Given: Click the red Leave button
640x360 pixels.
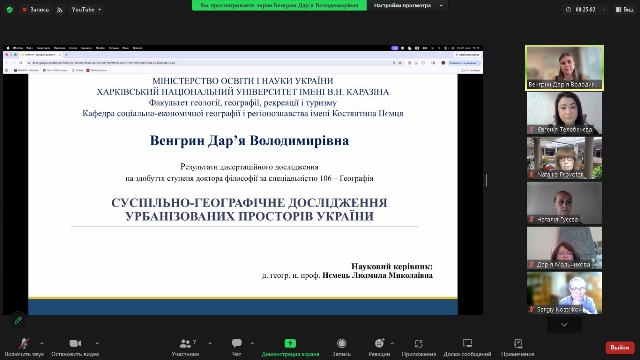Looking at the screenshot, I should 620,348.
